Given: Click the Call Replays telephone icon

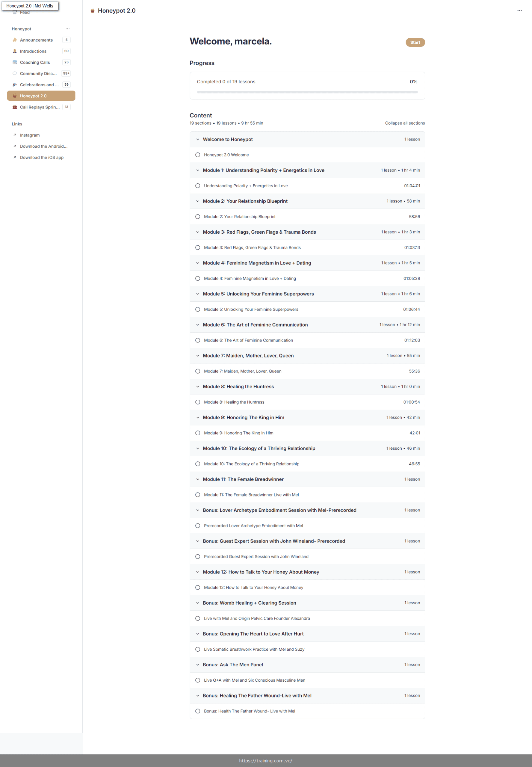Looking at the screenshot, I should pos(15,107).
